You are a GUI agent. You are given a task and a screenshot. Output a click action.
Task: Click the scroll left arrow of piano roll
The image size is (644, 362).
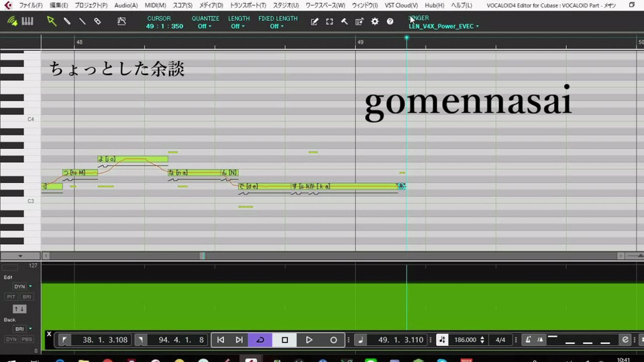pyautogui.click(x=46, y=255)
